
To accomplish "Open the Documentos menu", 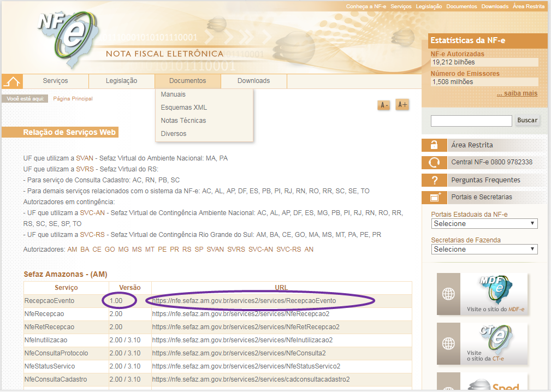I will 188,81.
